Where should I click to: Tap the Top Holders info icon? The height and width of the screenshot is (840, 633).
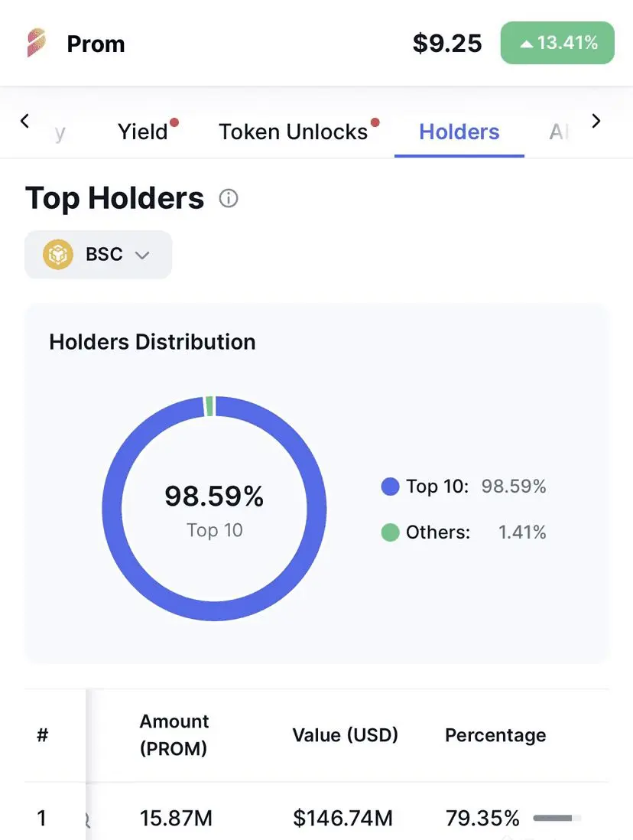(229, 199)
